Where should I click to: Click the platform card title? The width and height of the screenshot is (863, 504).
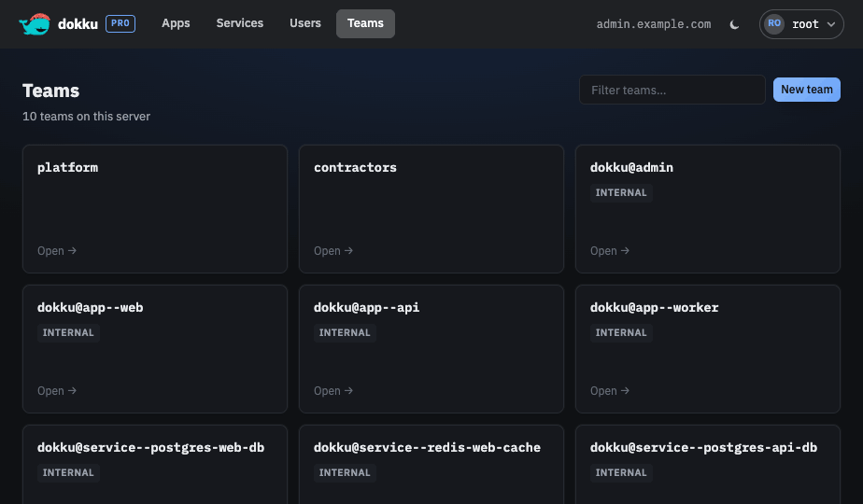pyautogui.click(x=67, y=168)
